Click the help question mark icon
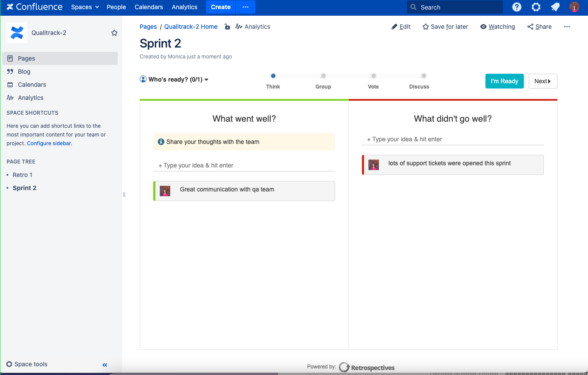588x375 pixels. (517, 7)
